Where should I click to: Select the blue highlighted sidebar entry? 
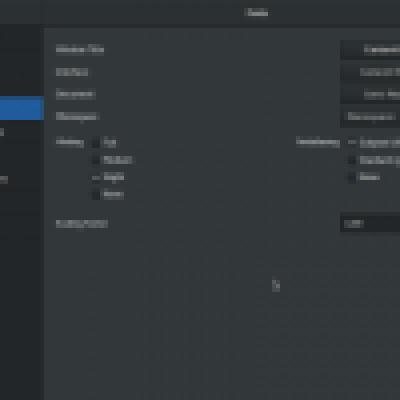22,108
